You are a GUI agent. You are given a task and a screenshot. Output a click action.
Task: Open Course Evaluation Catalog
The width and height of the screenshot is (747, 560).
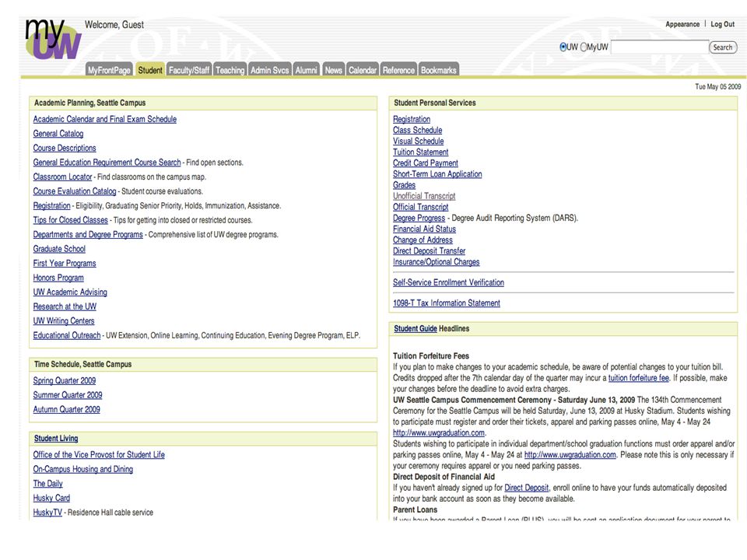click(x=75, y=191)
